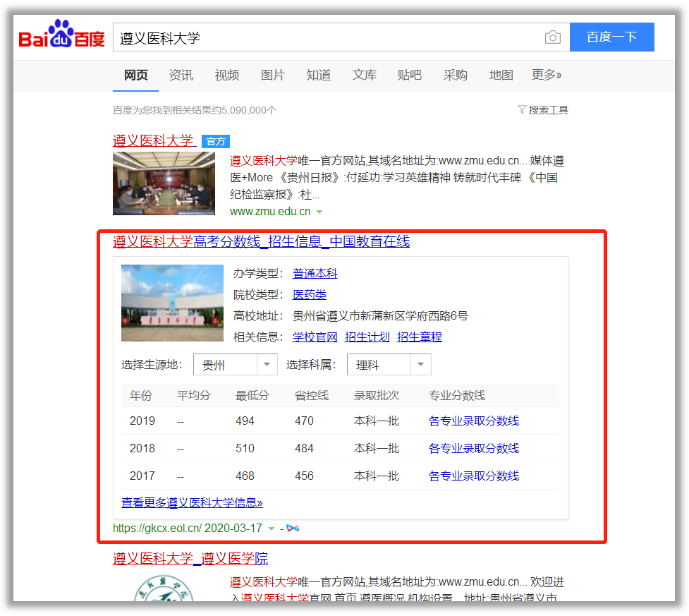Click the meeting room thumbnail image
Viewport: 689px width, 616px height.
[164, 183]
